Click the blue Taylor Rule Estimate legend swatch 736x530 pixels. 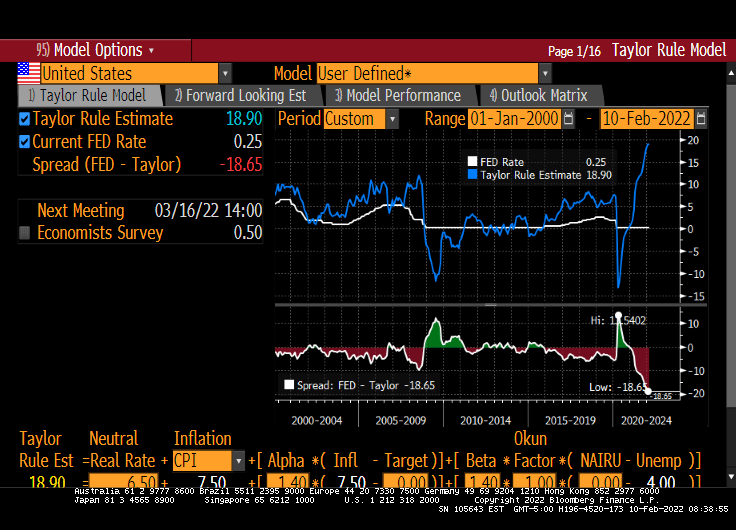coord(473,175)
